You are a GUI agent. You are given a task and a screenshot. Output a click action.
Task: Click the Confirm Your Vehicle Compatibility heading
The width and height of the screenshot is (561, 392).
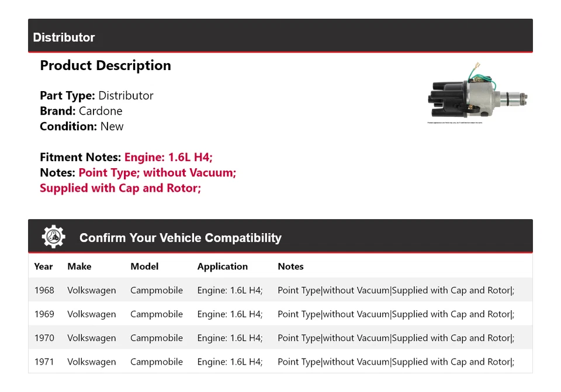181,238
